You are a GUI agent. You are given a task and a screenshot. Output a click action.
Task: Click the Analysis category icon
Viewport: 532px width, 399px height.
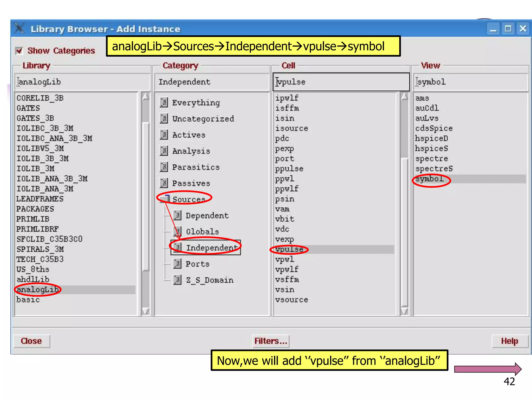point(164,151)
